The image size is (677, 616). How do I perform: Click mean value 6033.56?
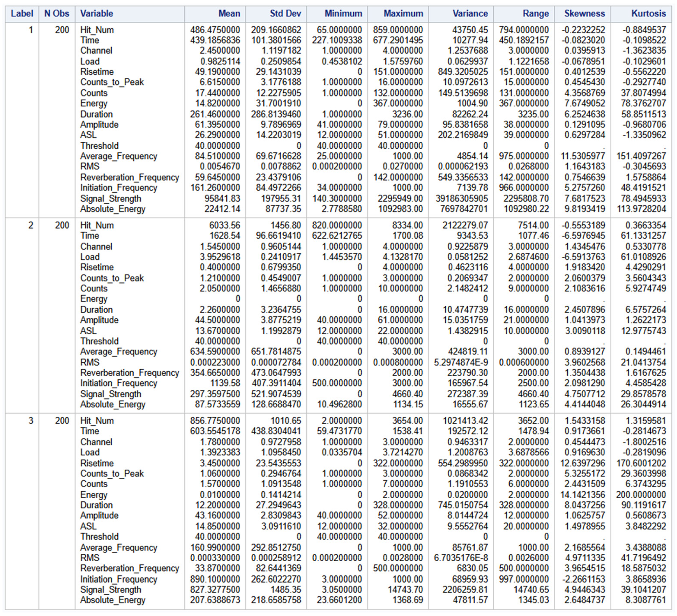[x=225, y=225]
